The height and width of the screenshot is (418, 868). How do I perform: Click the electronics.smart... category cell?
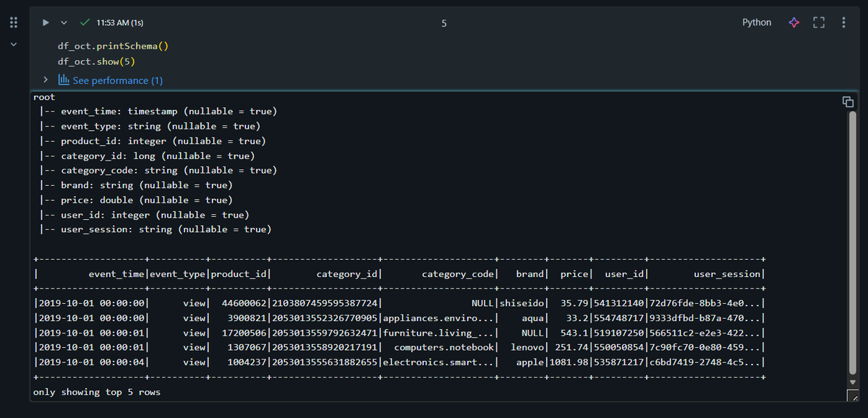pyautogui.click(x=439, y=362)
